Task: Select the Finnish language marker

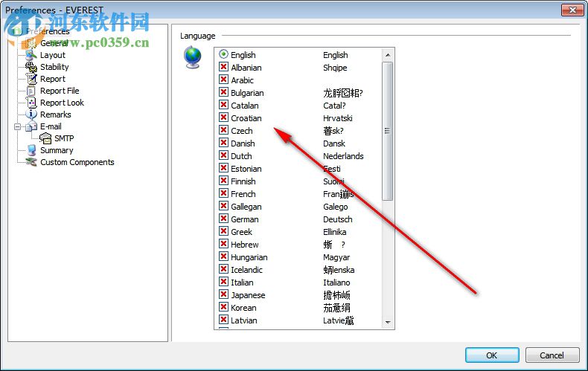Action: (x=223, y=181)
